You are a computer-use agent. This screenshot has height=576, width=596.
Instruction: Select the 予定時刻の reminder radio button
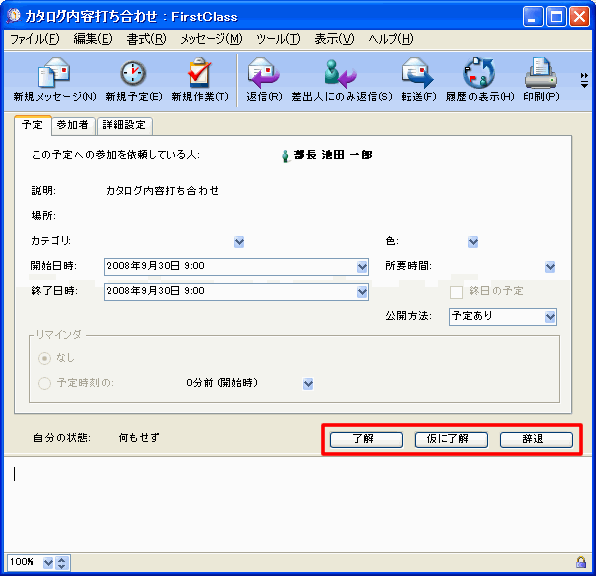(x=44, y=383)
